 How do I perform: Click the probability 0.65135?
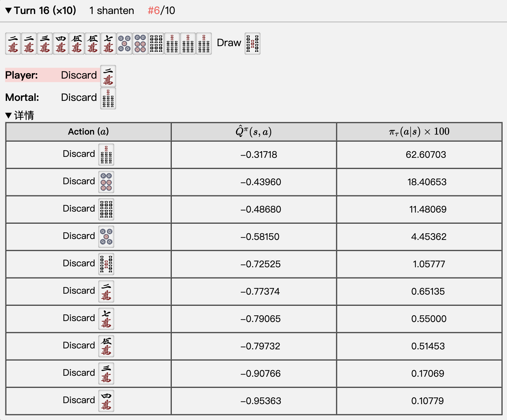pos(428,291)
